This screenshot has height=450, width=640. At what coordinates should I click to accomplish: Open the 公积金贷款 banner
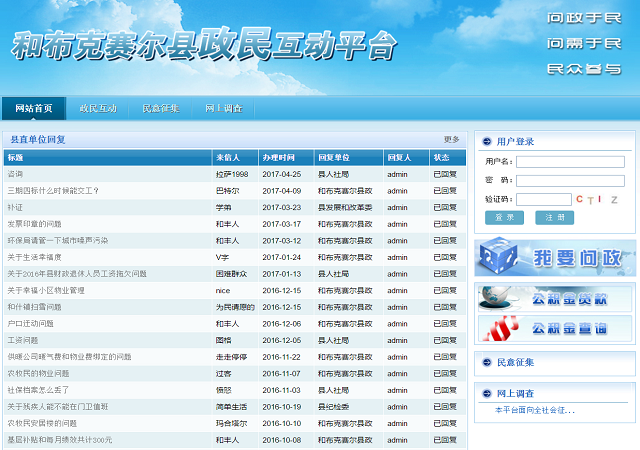[555, 298]
